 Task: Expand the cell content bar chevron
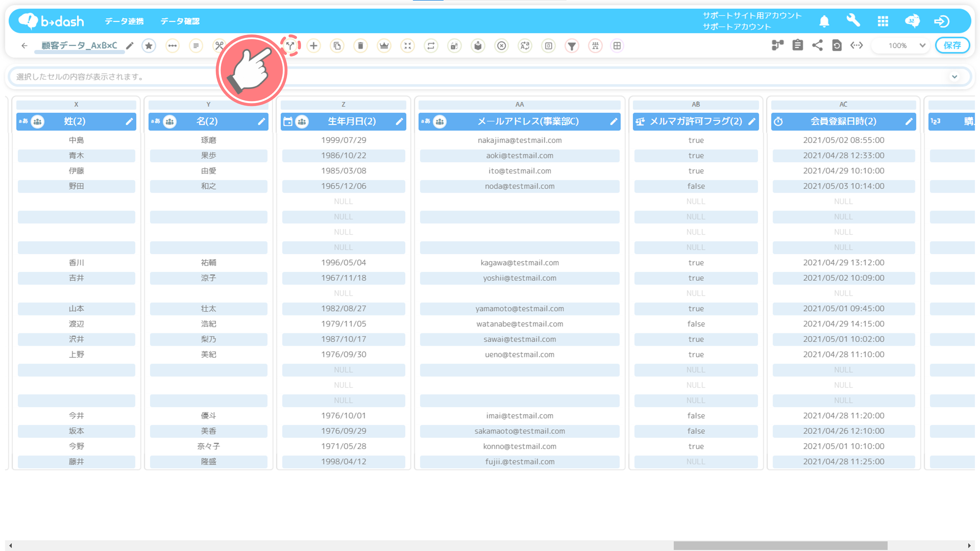point(955,76)
